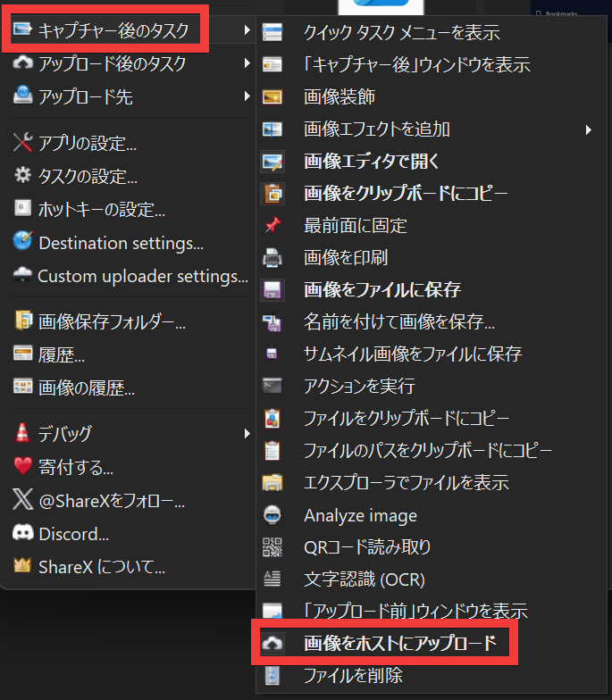Click the printer icon for 画像を印刷

(272, 258)
